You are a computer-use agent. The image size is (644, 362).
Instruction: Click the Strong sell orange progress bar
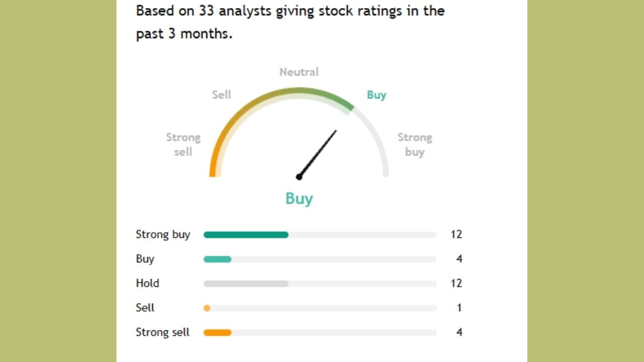[217, 332]
